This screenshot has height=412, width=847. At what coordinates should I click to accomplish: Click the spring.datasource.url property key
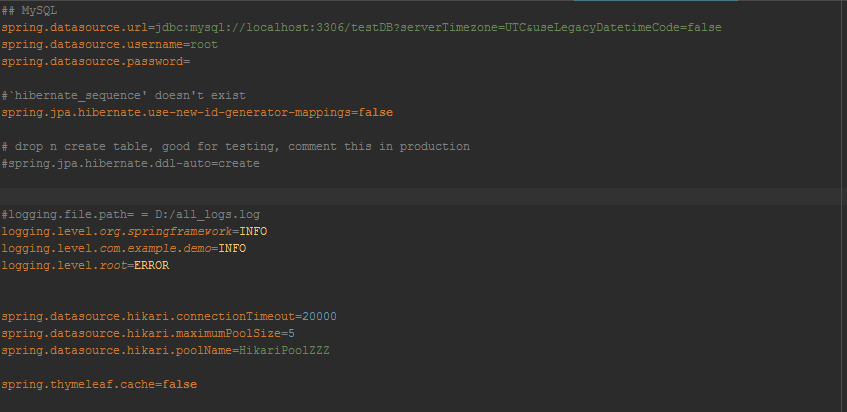pos(75,28)
